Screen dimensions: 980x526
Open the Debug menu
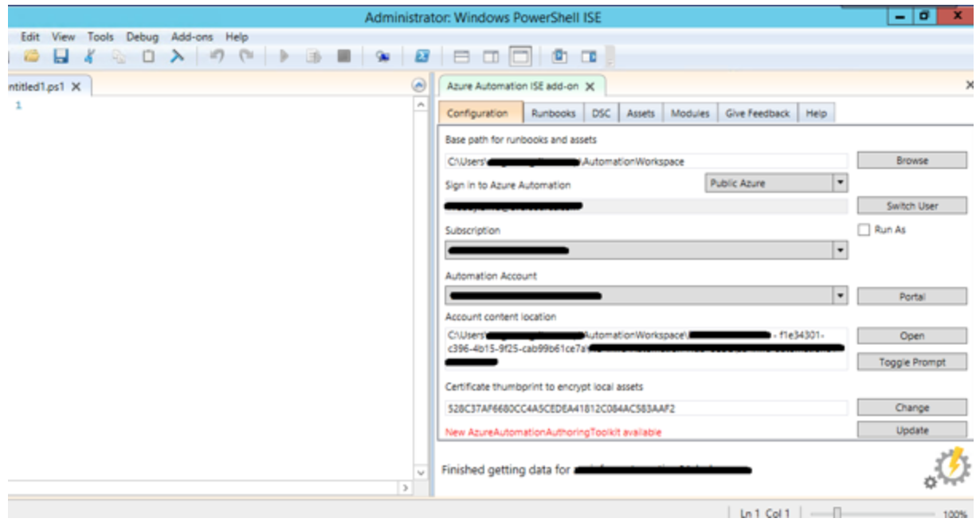point(143,37)
